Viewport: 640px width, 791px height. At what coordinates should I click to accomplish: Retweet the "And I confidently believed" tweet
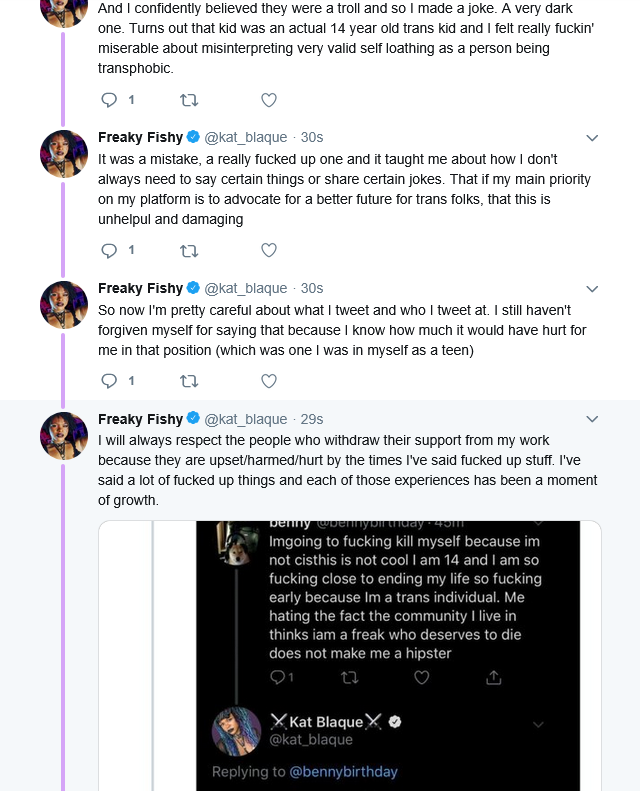click(x=188, y=100)
